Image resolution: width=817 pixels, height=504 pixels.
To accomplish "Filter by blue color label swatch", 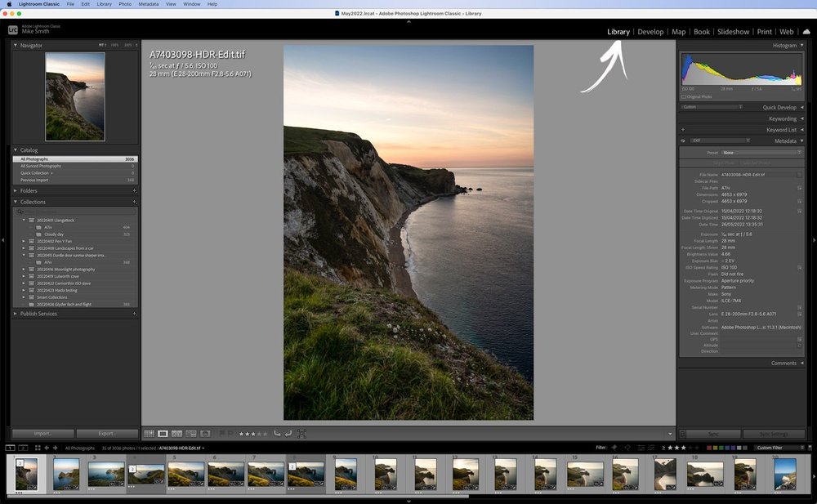I will pyautogui.click(x=727, y=448).
